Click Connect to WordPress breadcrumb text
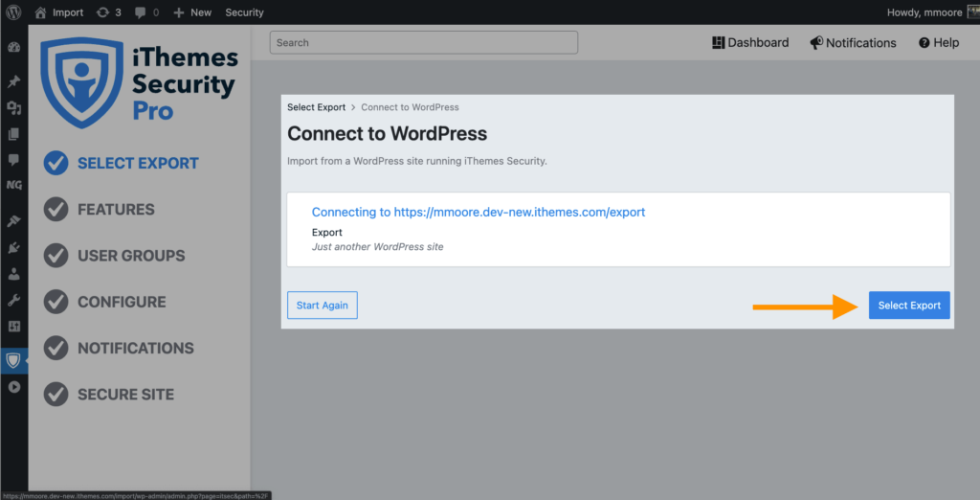The image size is (980, 500). click(410, 107)
